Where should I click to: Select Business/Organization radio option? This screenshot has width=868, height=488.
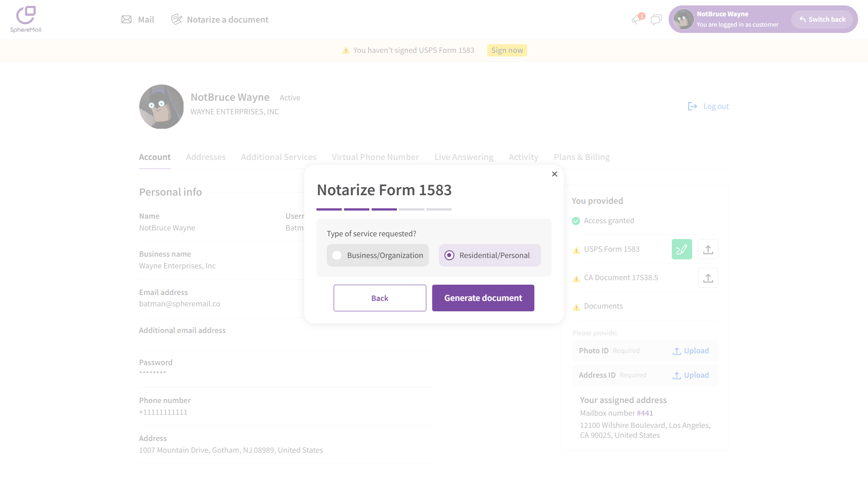(337, 255)
